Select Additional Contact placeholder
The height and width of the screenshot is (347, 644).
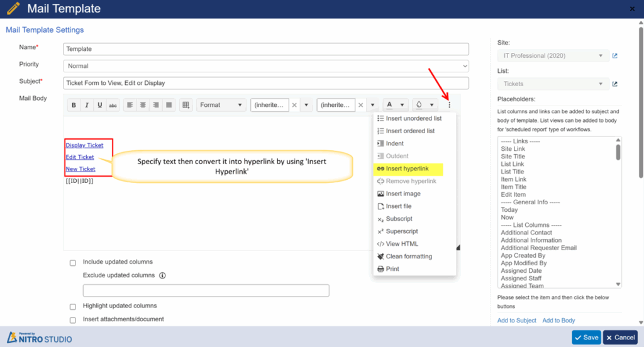(526, 233)
